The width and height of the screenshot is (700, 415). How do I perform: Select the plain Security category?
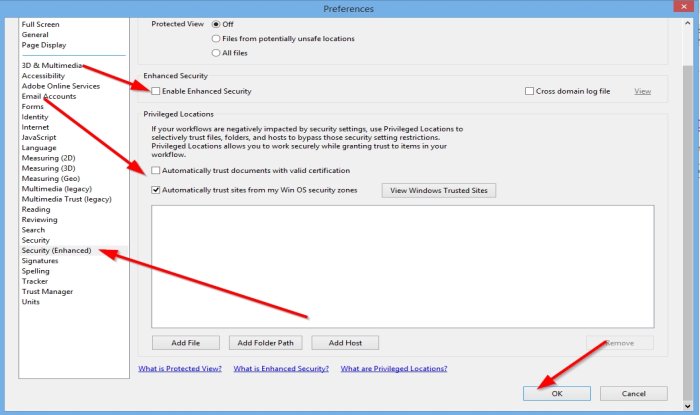35,240
